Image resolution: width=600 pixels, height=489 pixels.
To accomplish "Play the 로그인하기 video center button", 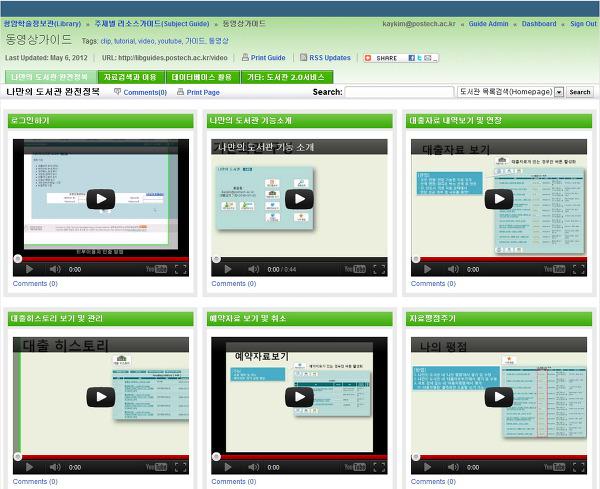I will click(x=101, y=199).
